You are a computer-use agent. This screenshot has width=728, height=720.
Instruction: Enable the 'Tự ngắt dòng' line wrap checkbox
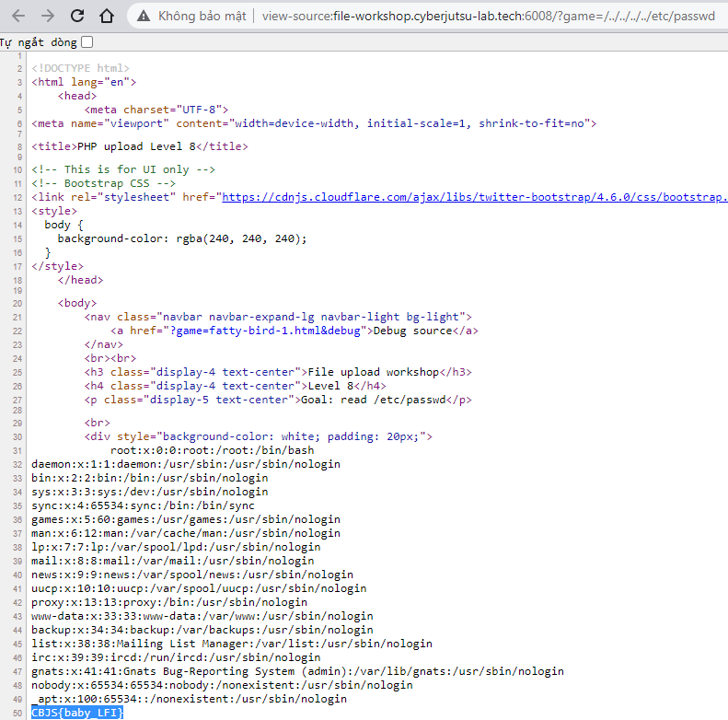87,42
